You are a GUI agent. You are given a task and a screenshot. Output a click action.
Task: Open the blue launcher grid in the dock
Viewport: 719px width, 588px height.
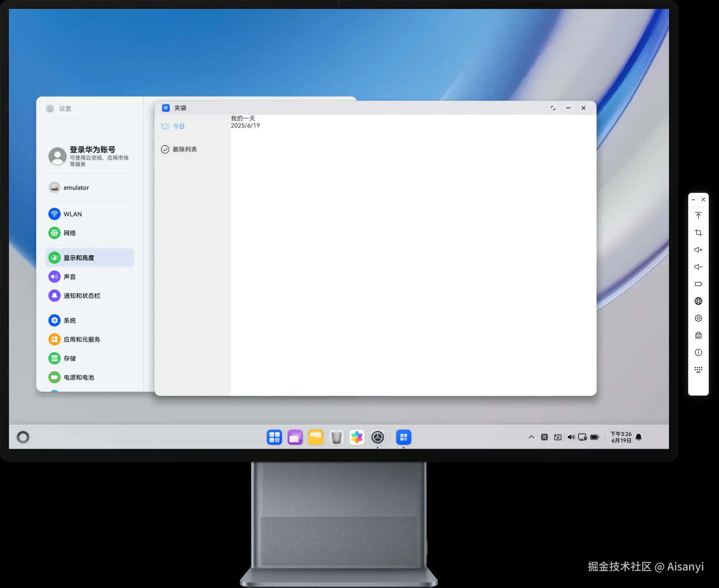274,437
